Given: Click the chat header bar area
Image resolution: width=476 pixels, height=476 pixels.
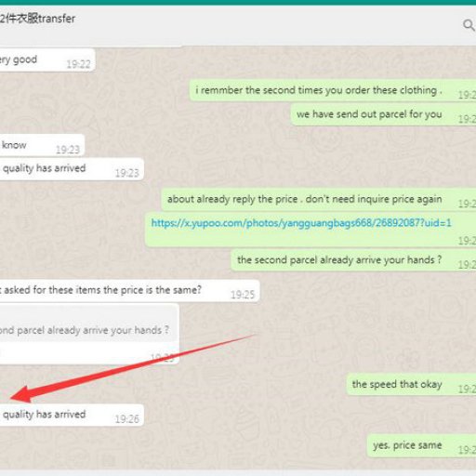Looking at the screenshot, I should [238, 25].
